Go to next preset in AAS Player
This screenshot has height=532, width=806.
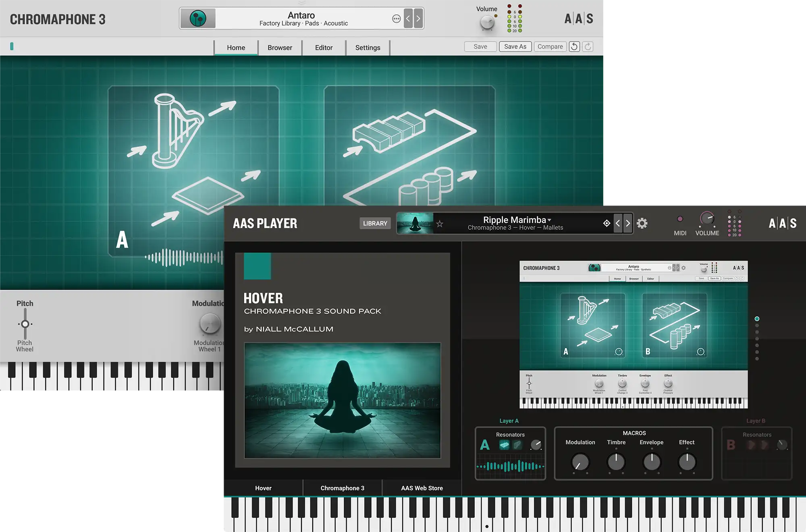pyautogui.click(x=628, y=223)
